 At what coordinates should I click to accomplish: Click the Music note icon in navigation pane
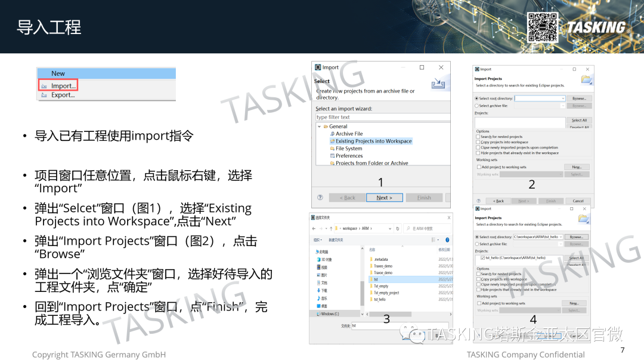(318, 298)
